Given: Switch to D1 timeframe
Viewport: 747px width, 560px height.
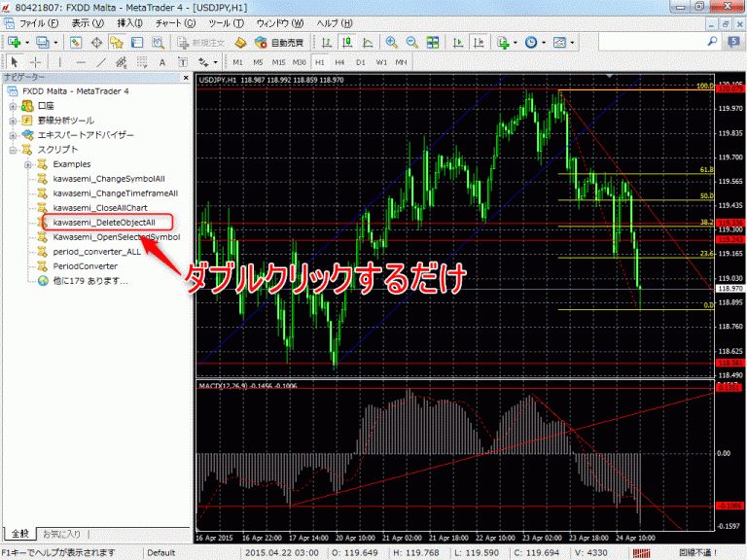Looking at the screenshot, I should click(x=361, y=62).
